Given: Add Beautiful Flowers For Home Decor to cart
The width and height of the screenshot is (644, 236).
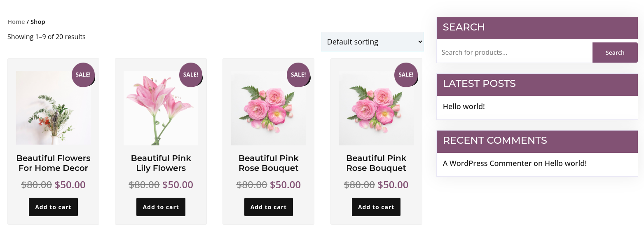Looking at the screenshot, I should coord(53,207).
